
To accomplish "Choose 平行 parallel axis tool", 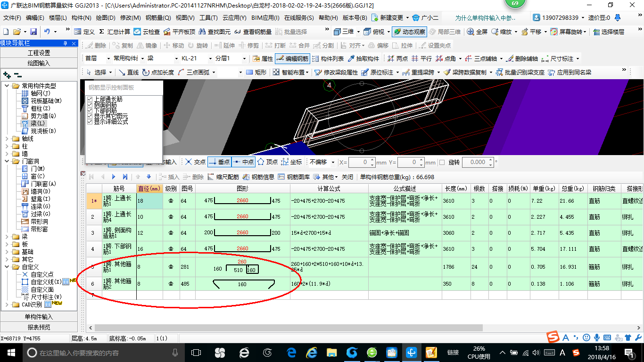I will 421,58.
